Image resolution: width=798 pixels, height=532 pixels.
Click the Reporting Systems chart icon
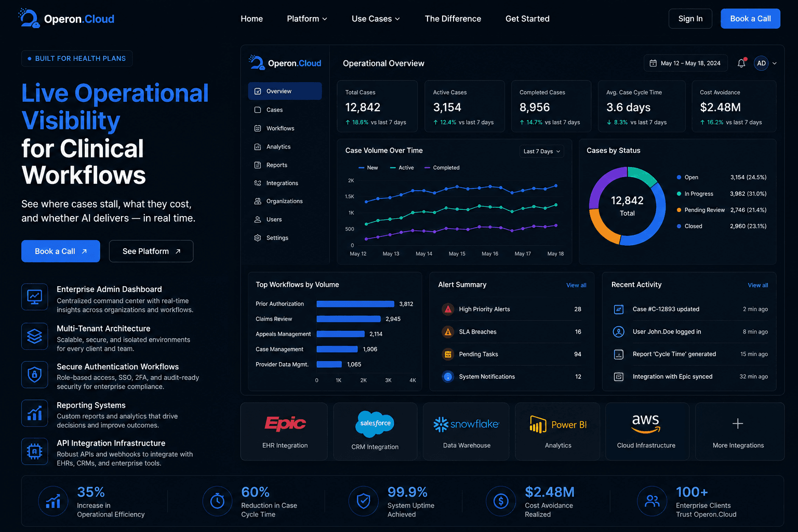34,413
